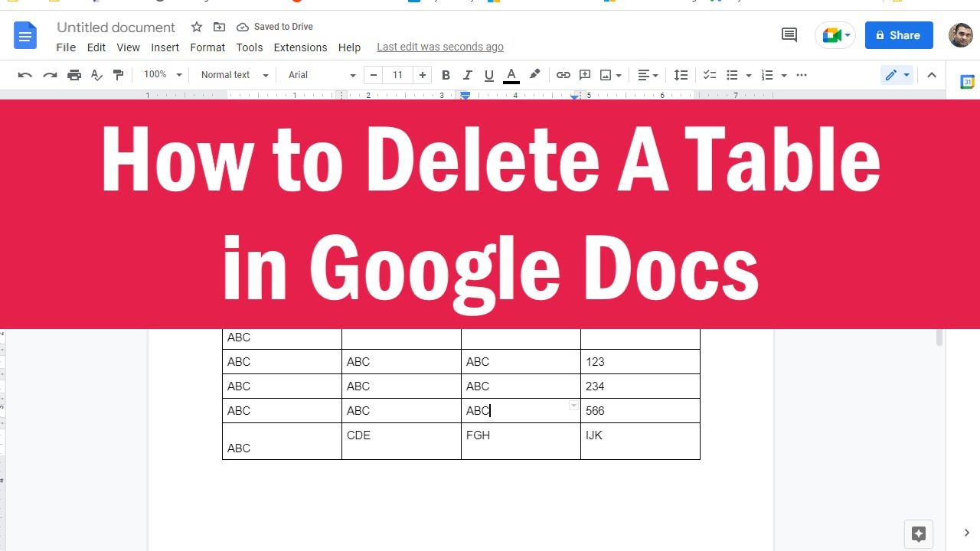Move the document to a folder
This screenshot has height=551, width=980.
tap(219, 27)
